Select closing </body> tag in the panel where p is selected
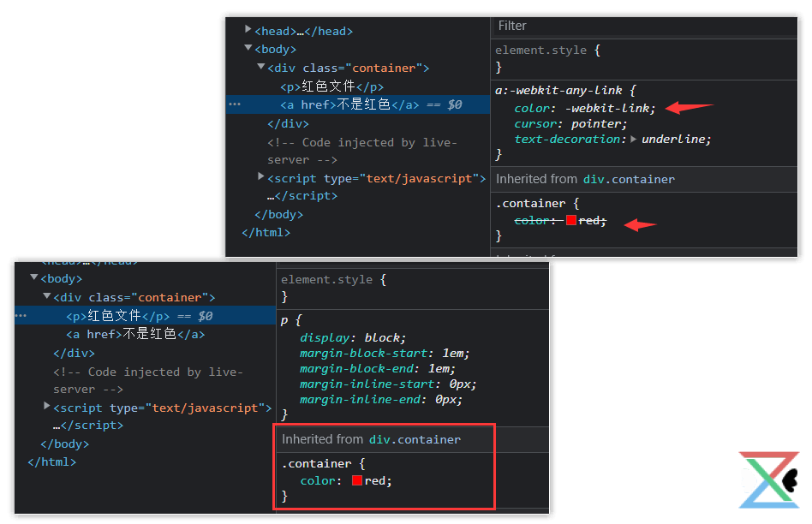Image resolution: width=812 pixels, height=524 pixels. click(x=65, y=444)
